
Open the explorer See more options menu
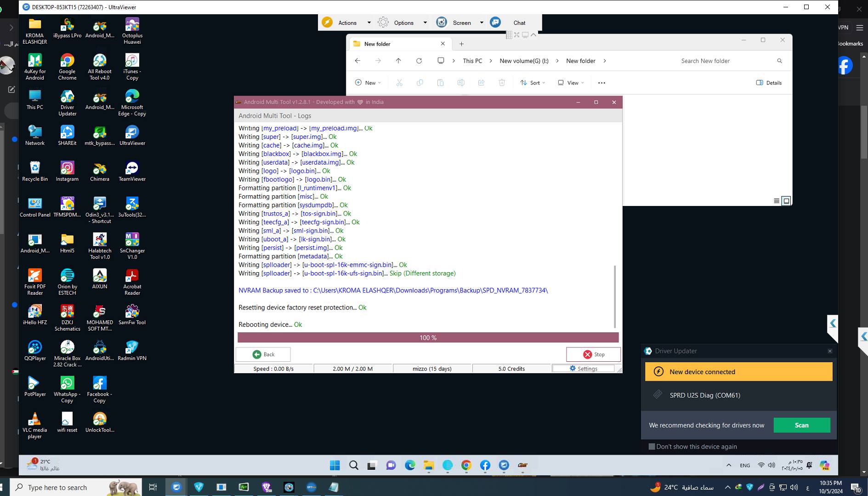(x=601, y=83)
